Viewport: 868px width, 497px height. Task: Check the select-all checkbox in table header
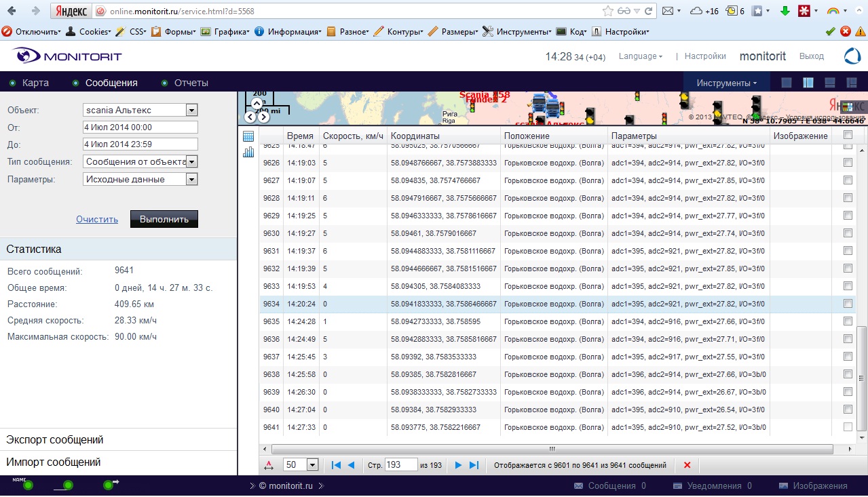(847, 136)
